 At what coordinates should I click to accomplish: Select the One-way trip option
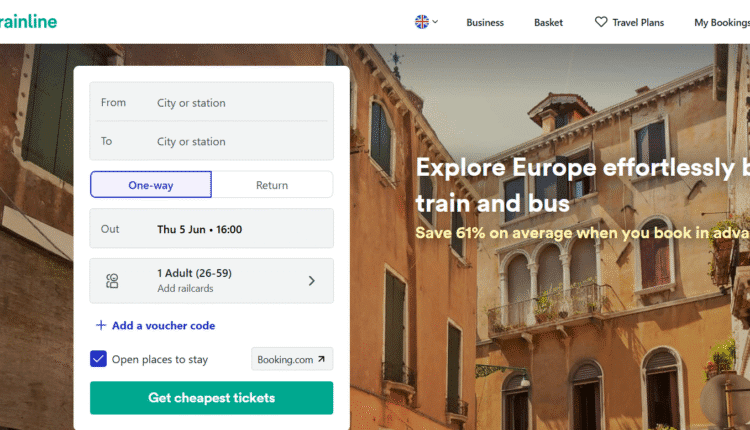(151, 185)
